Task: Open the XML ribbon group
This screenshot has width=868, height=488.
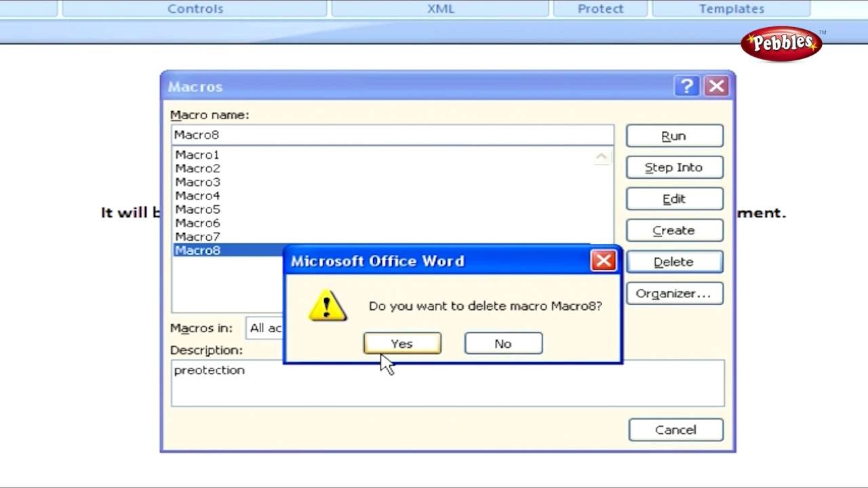Action: pyautogui.click(x=441, y=9)
